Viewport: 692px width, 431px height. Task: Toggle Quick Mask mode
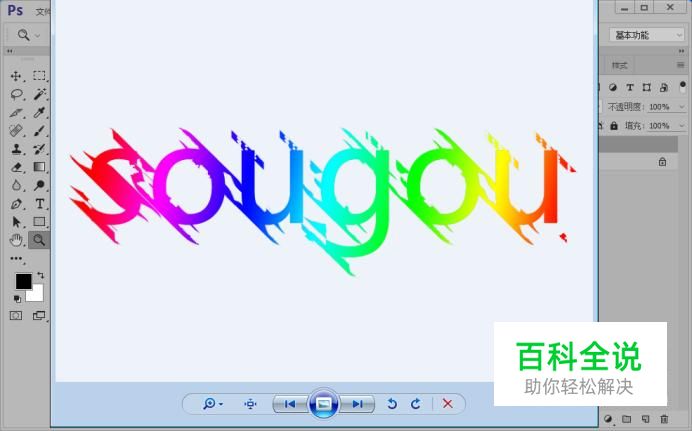[x=16, y=315]
